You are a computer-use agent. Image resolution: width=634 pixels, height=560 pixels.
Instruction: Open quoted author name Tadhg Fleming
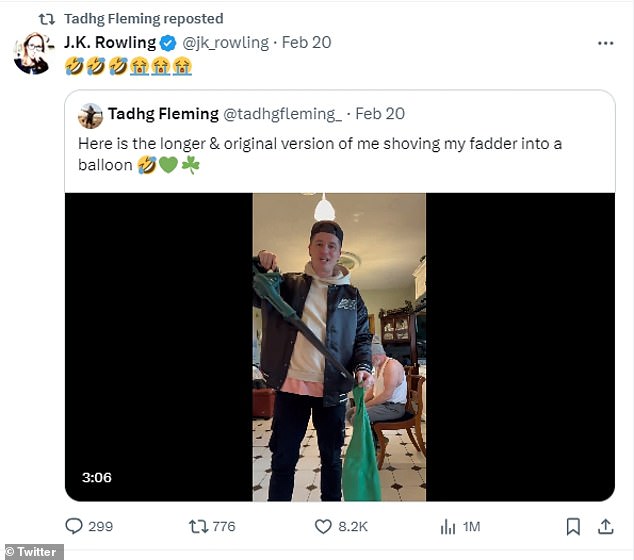click(x=162, y=114)
